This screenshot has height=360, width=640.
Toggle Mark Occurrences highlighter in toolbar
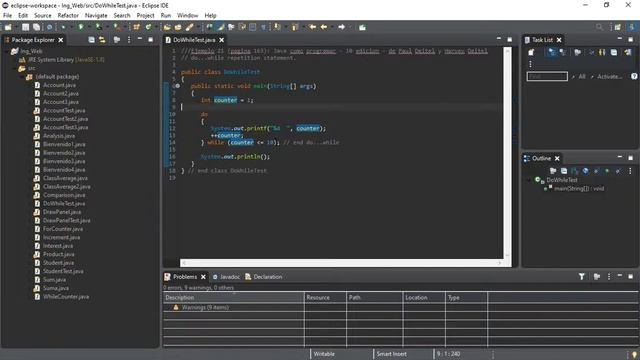(221, 27)
